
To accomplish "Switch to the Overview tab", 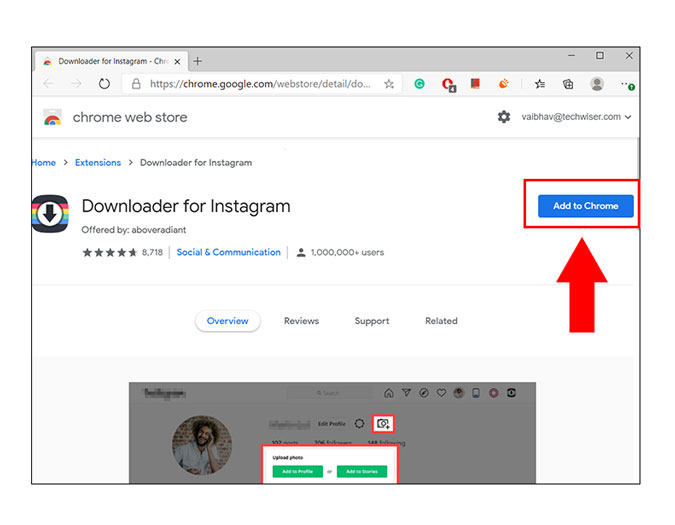I will pos(227,321).
